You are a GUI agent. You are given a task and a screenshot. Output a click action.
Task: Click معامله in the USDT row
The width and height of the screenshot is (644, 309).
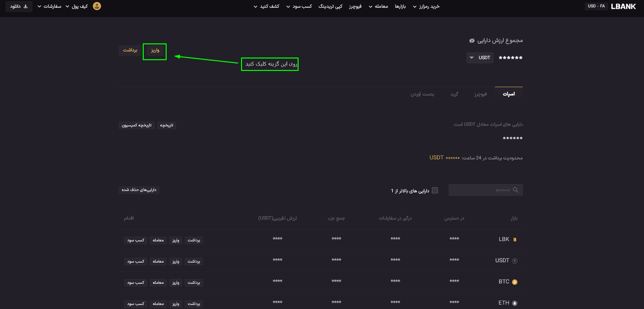[x=158, y=262]
